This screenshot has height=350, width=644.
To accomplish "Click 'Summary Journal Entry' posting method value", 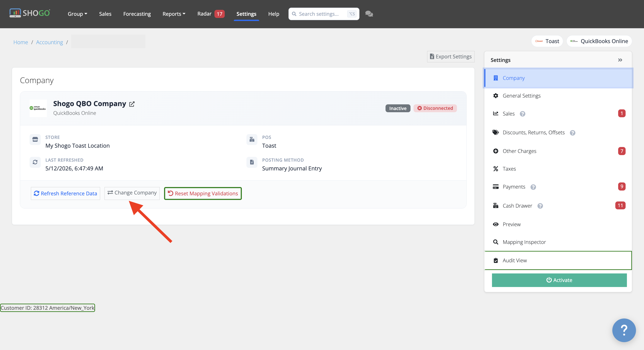I will point(292,168).
